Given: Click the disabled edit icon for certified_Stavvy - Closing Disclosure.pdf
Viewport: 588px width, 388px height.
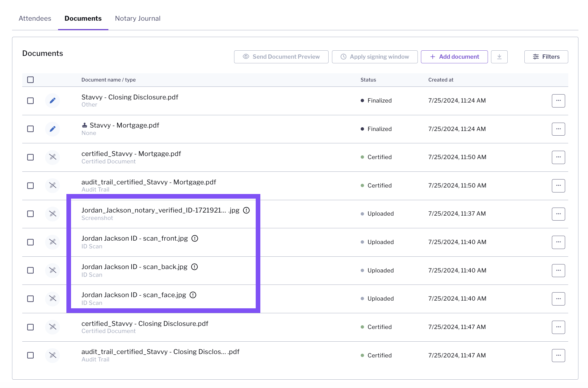Looking at the screenshot, I should [x=52, y=327].
